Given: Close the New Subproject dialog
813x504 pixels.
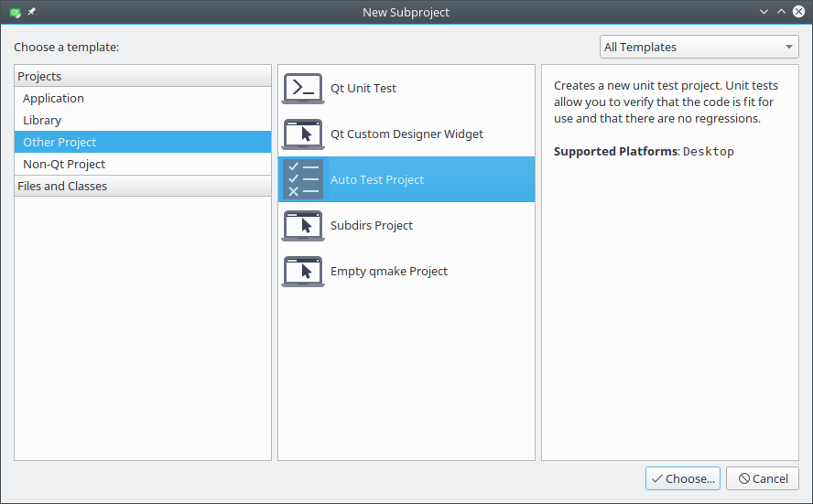Looking at the screenshot, I should [799, 11].
